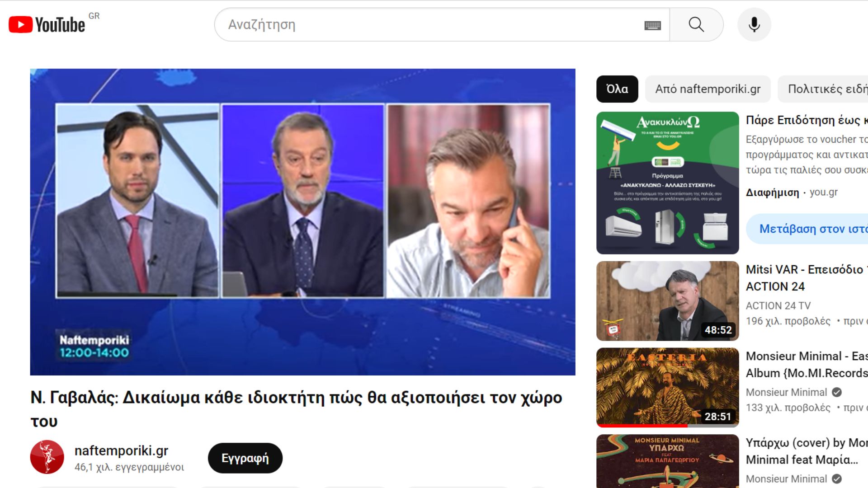
Task: Click the verified badge beside Υπάρχω cover channel
Action: click(x=837, y=479)
